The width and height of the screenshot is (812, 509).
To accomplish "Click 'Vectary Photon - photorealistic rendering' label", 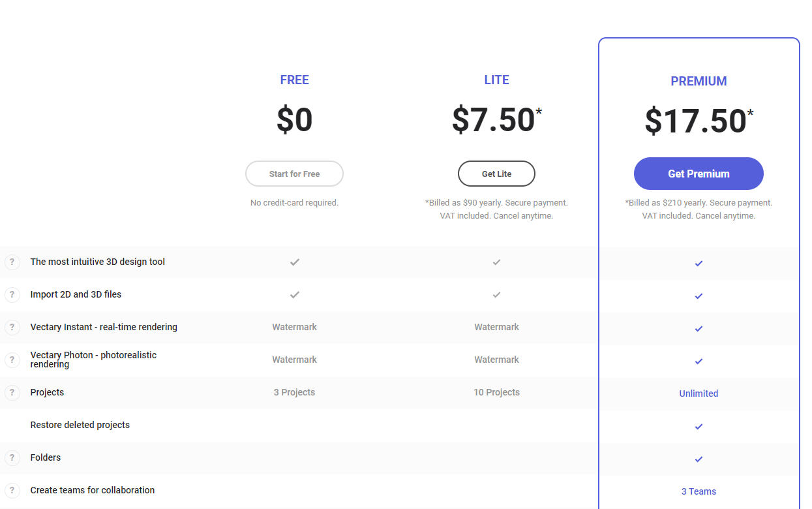I will (x=93, y=360).
